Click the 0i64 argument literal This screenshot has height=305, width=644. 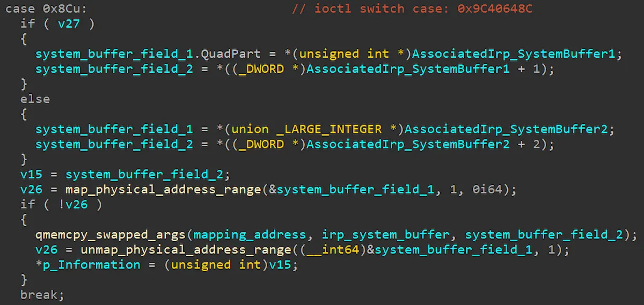coord(487,189)
